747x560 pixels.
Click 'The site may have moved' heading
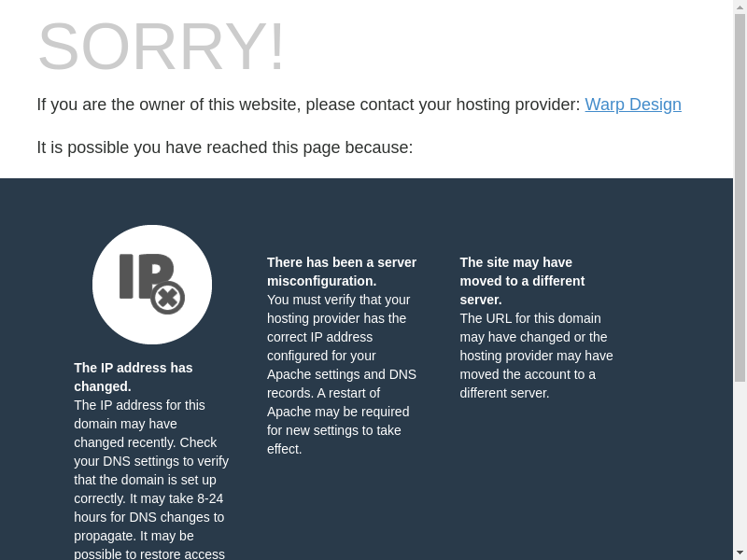click(522, 281)
